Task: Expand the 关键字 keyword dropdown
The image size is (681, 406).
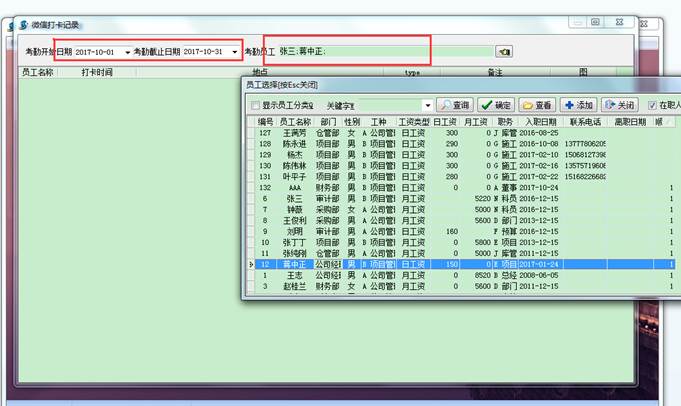Action: point(427,105)
